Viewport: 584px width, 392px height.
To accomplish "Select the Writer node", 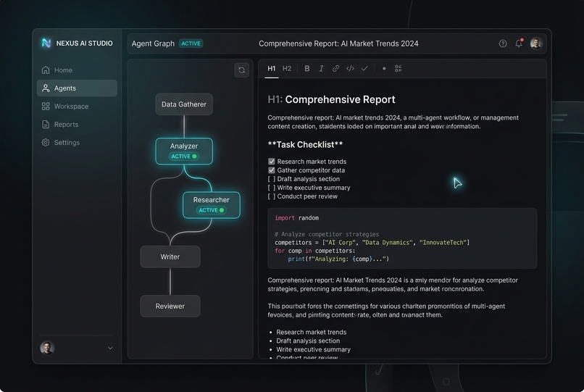I will [170, 257].
